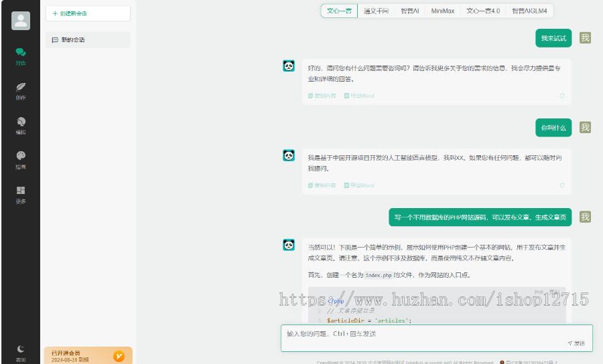
Task: Click the panda avatar beside first reply
Action: pyautogui.click(x=289, y=66)
